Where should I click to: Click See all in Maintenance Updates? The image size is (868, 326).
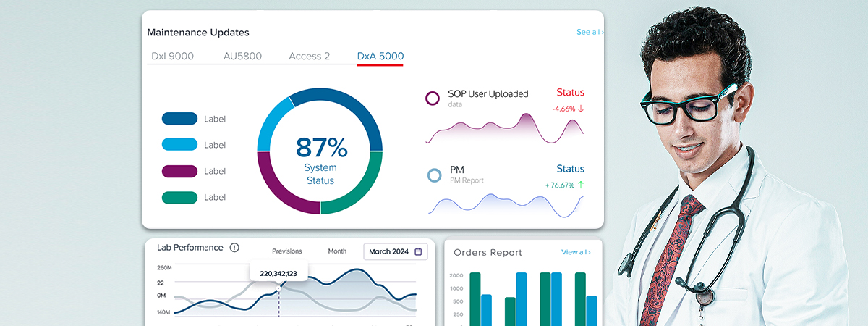coord(590,32)
